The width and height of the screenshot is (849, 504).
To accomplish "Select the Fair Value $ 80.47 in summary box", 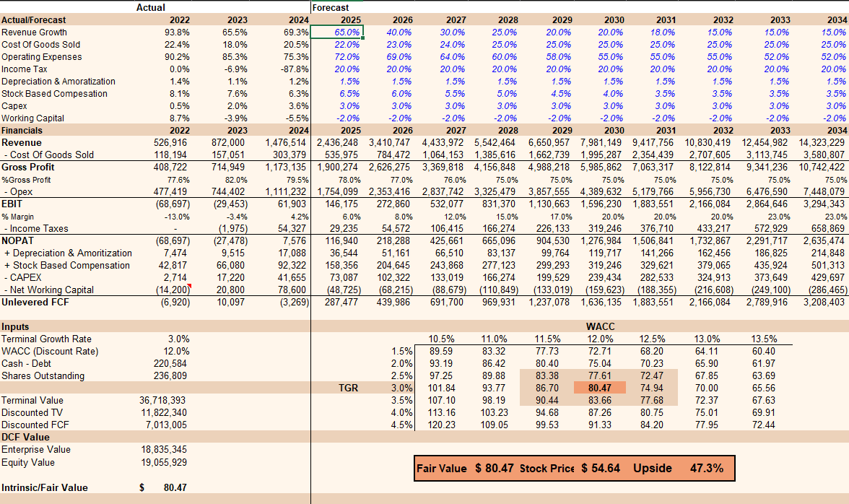I will pos(495,469).
